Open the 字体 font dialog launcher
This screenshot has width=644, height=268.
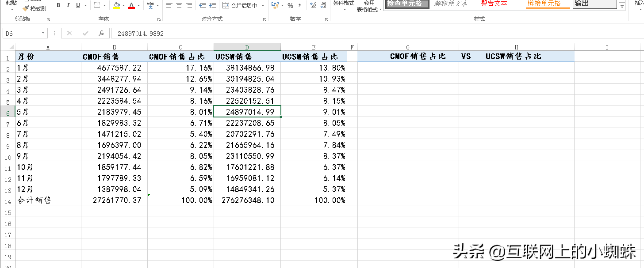[x=159, y=19]
